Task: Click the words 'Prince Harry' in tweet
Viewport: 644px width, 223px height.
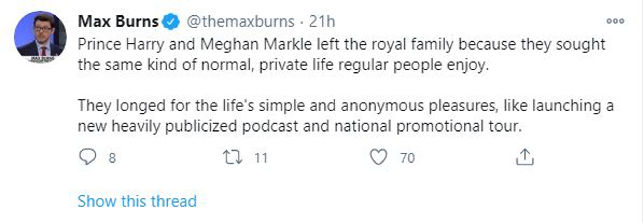Action: point(121,45)
